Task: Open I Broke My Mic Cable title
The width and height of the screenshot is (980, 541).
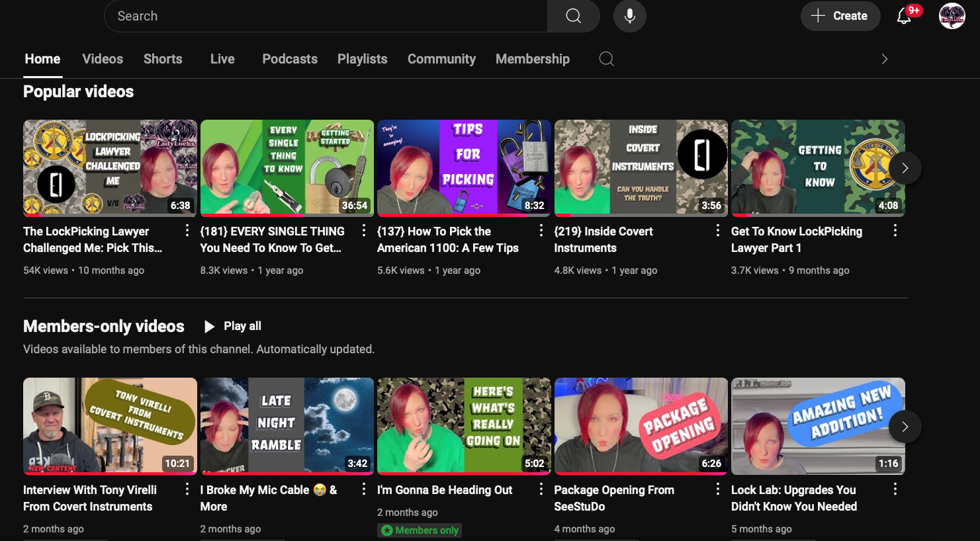Action: (x=269, y=498)
